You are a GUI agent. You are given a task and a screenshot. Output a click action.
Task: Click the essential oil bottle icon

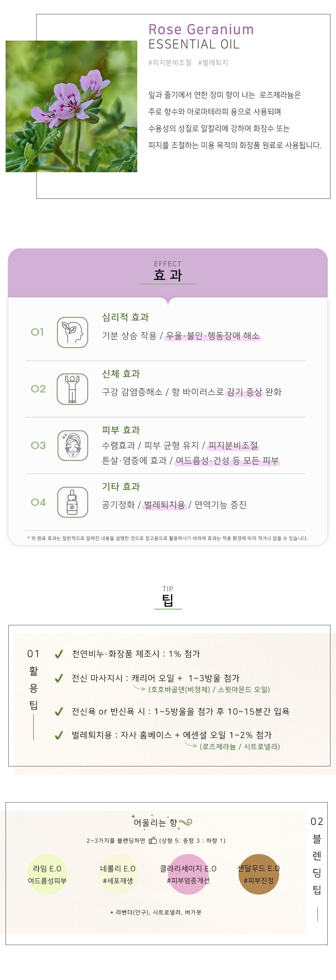click(x=72, y=502)
